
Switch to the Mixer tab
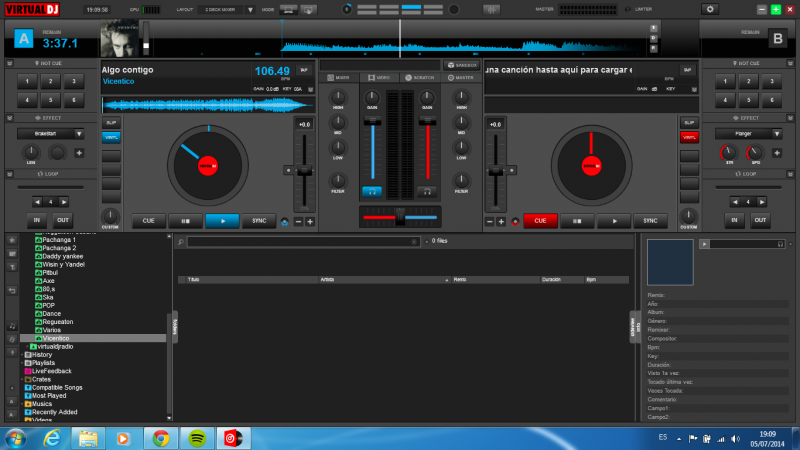pyautogui.click(x=339, y=78)
